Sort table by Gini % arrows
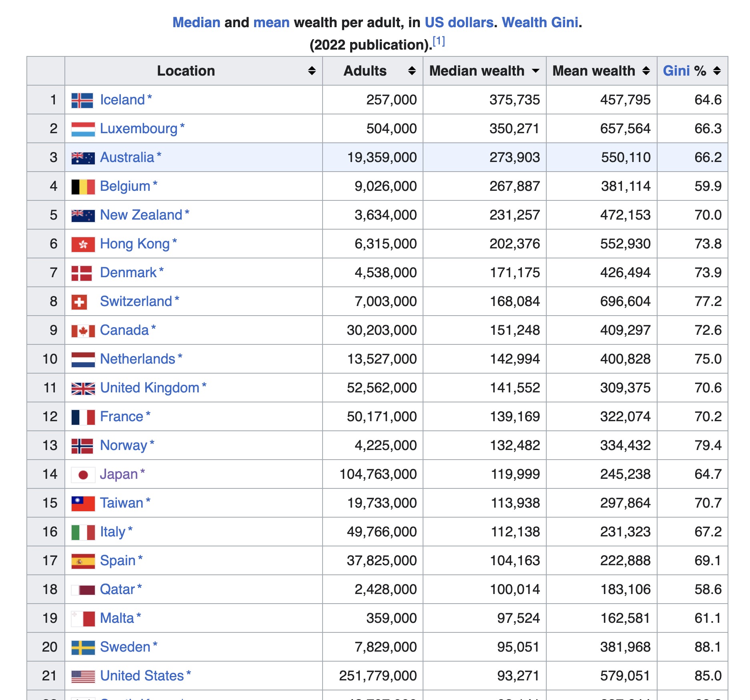750x700 pixels. (x=717, y=71)
